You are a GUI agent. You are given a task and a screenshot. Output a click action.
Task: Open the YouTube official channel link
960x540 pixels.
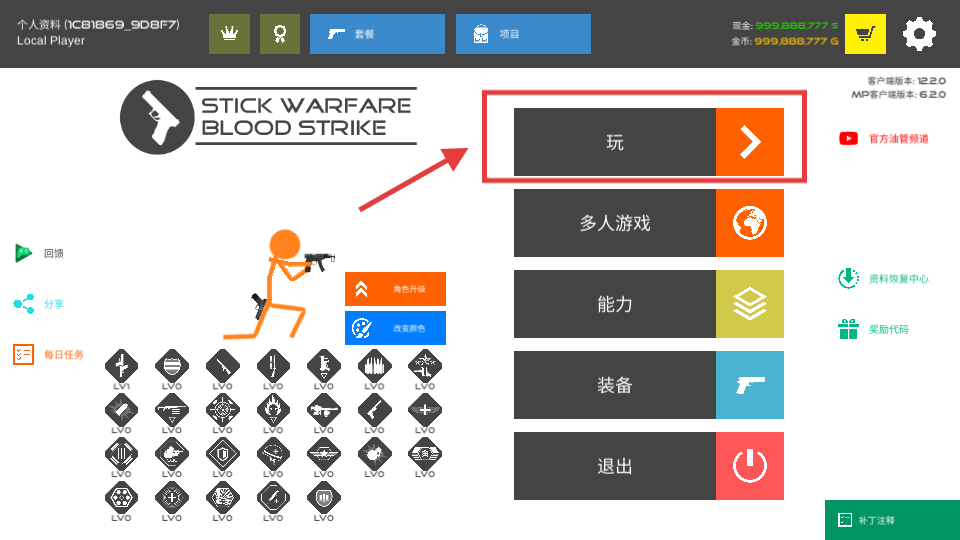pyautogui.click(x=883, y=139)
